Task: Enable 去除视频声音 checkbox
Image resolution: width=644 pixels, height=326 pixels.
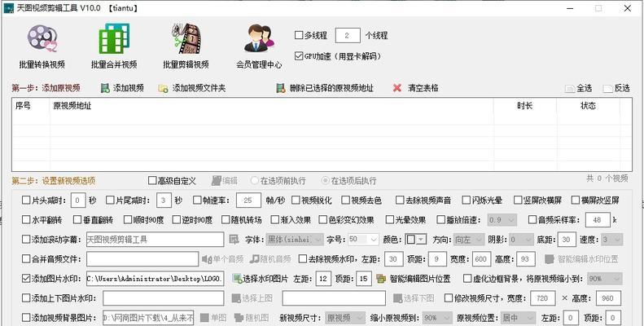Action: pyautogui.click(x=400, y=200)
